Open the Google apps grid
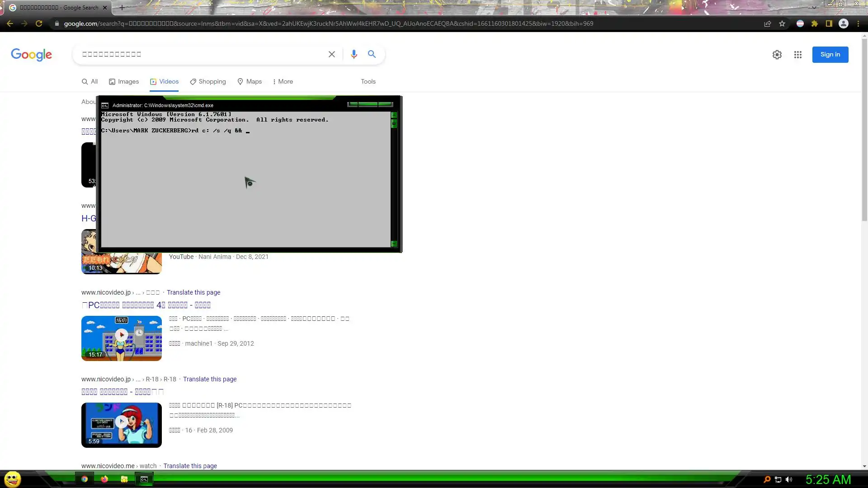This screenshot has height=488, width=868. [x=797, y=55]
